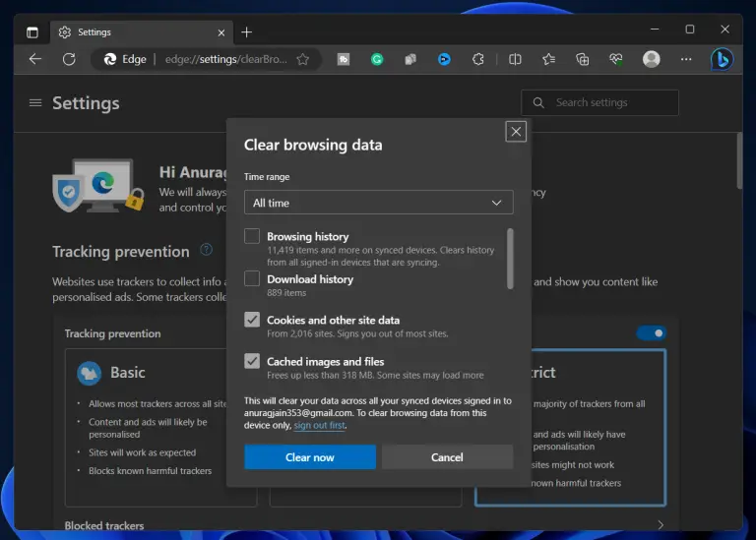Open the Grammarly extension icon
756x540 pixels.
tap(377, 59)
